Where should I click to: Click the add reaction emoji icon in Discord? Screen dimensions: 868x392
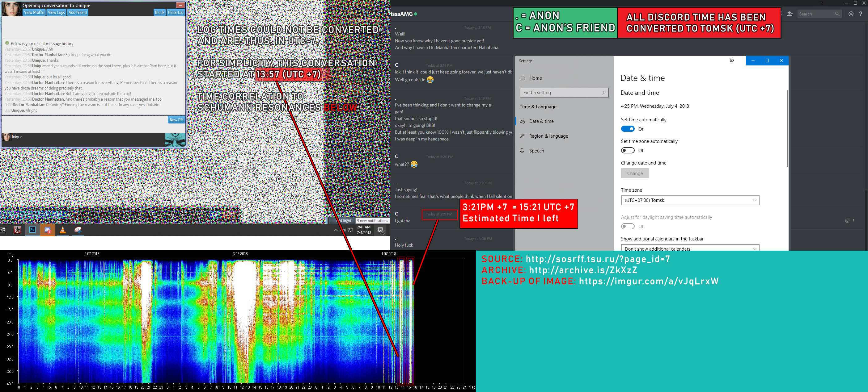point(847,221)
